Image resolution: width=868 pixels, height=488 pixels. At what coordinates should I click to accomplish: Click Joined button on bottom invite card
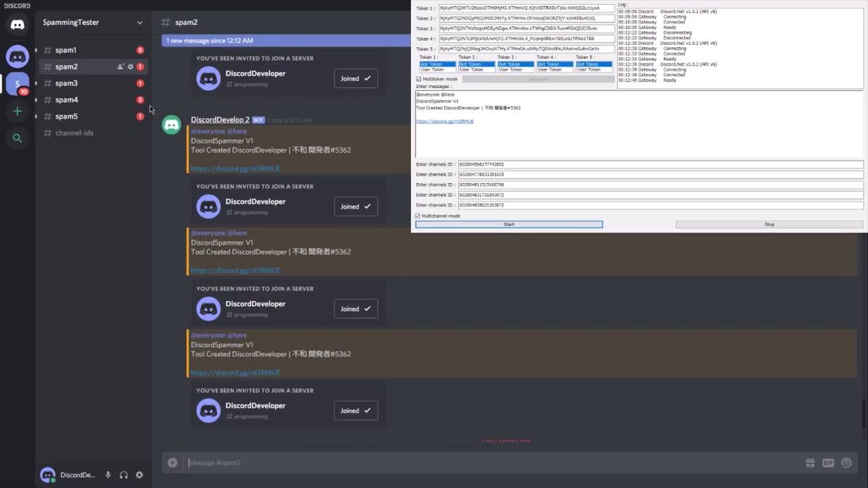coord(356,411)
